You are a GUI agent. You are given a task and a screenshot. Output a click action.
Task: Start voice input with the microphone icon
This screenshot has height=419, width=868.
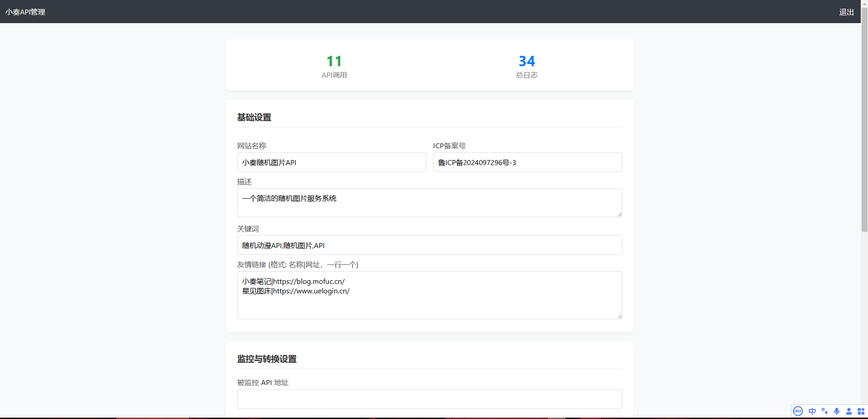point(837,411)
